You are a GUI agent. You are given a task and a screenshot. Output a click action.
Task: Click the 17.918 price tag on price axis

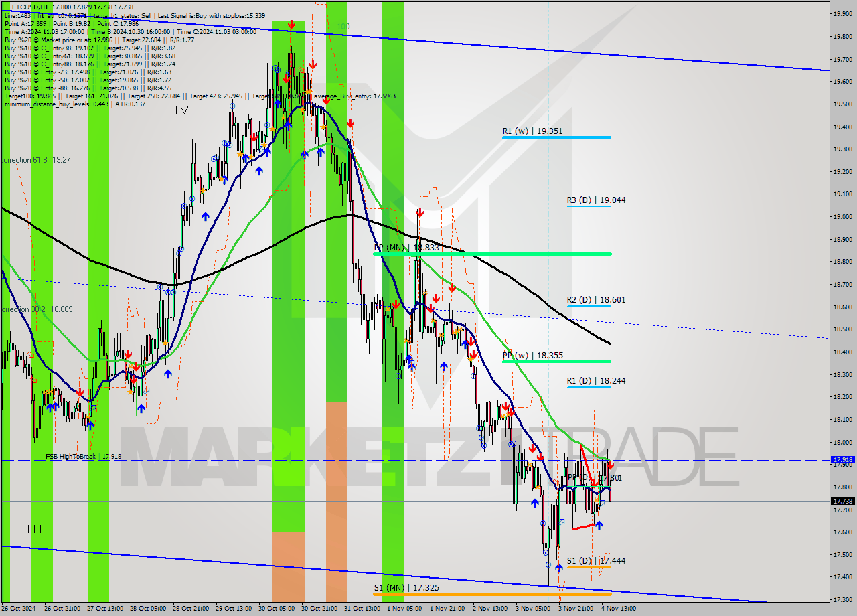(842, 460)
